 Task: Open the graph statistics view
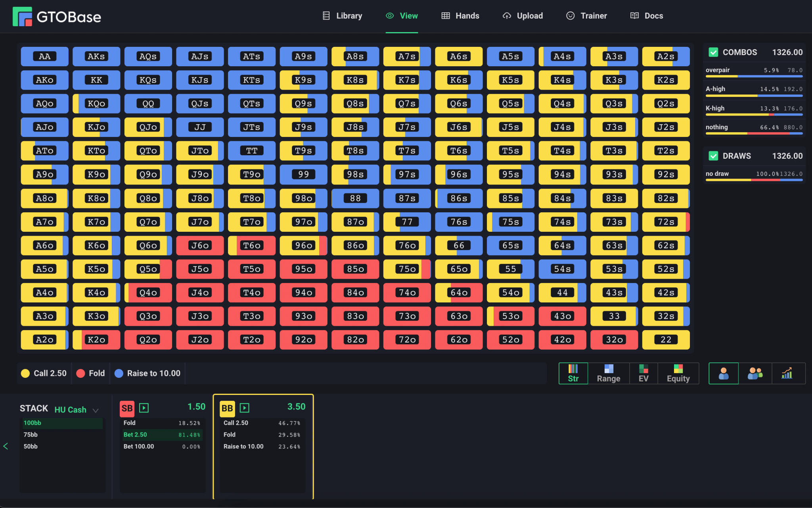tap(788, 373)
